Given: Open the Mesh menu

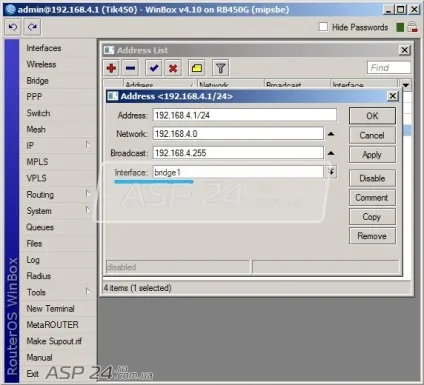Looking at the screenshot, I should (36, 129).
